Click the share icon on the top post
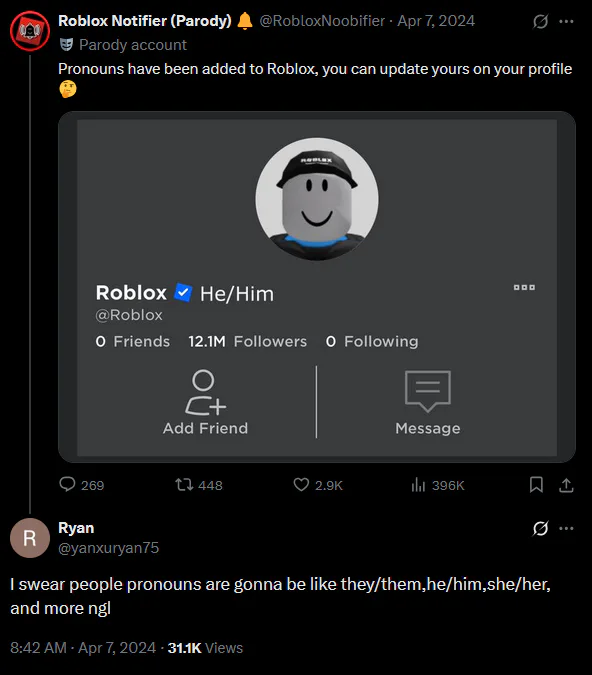592x675 pixels. 566,485
